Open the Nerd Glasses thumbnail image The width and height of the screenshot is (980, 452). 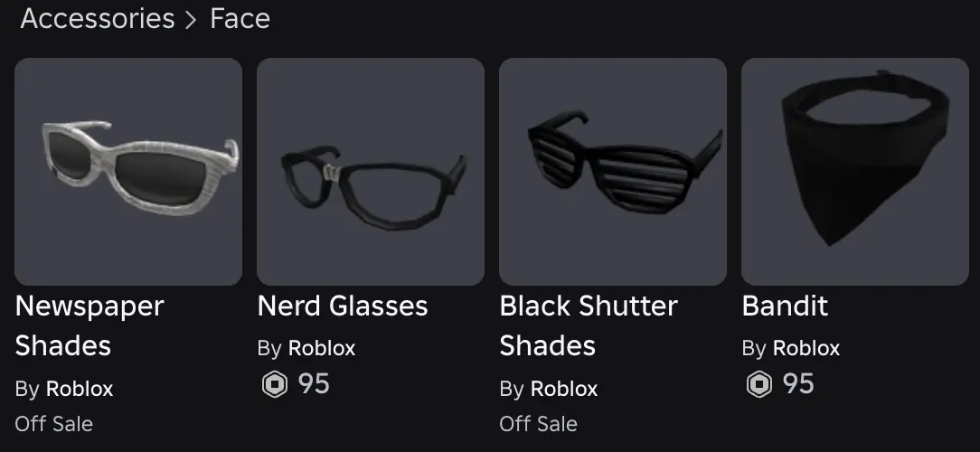tap(371, 172)
